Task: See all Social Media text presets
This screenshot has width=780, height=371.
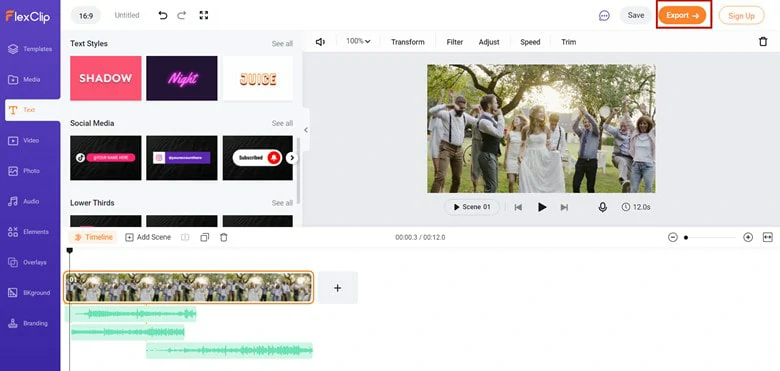Action: [x=282, y=123]
